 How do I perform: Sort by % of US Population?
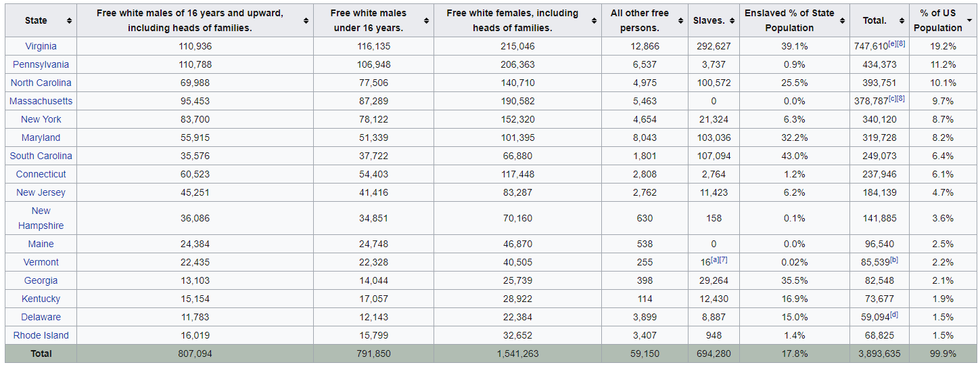pyautogui.click(x=969, y=21)
